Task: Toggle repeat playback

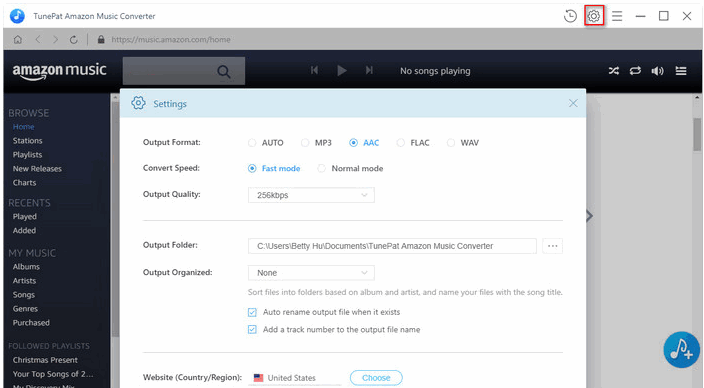Action: coord(635,71)
